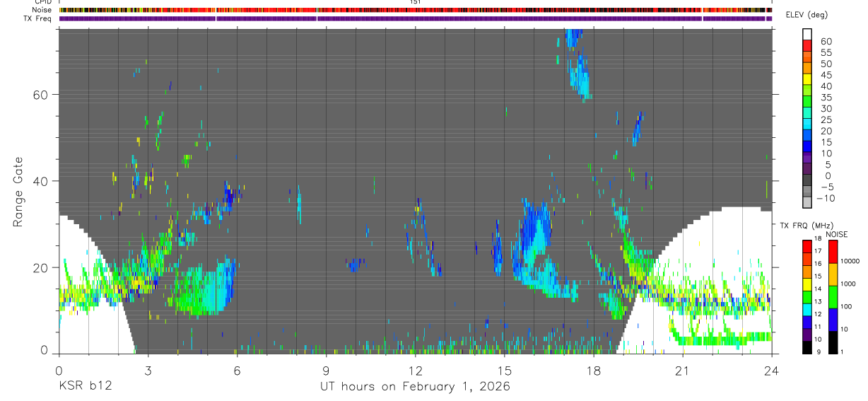868x401 pixels.
Task: Select the black NOISE swatch beside 1
Action: [833, 342]
